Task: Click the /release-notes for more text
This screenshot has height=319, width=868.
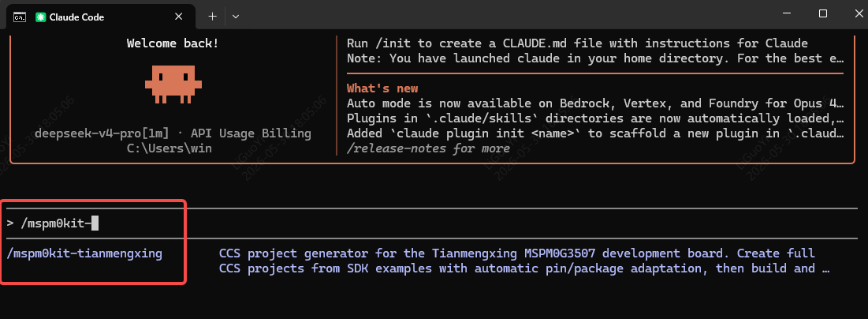Action: click(428, 148)
